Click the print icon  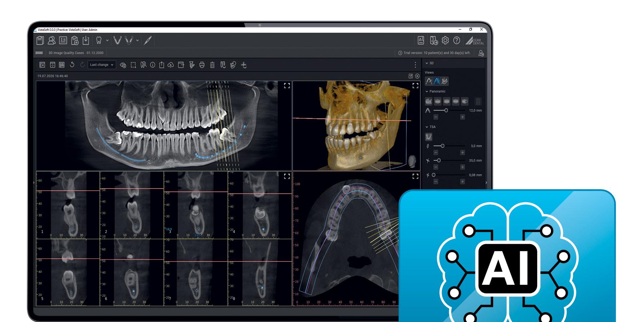click(202, 65)
